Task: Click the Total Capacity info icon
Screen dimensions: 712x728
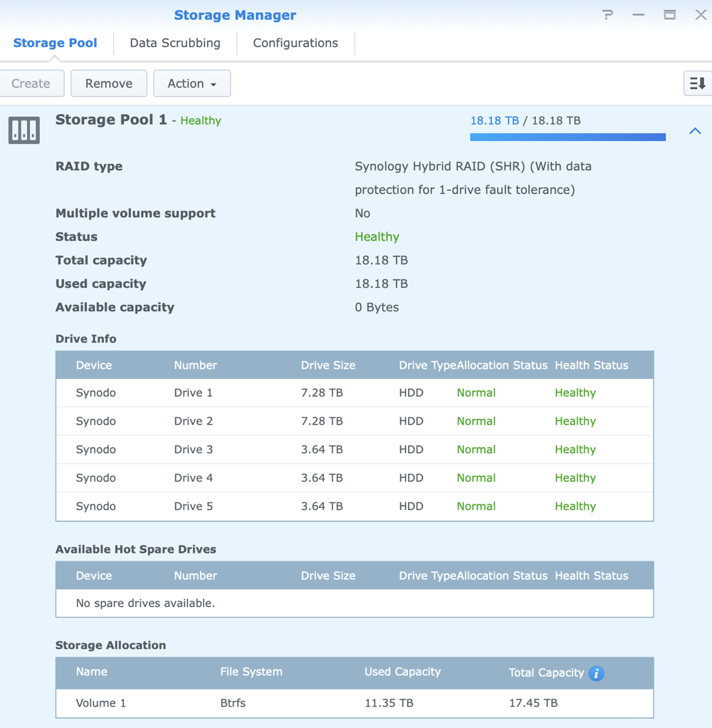Action: 597,673
